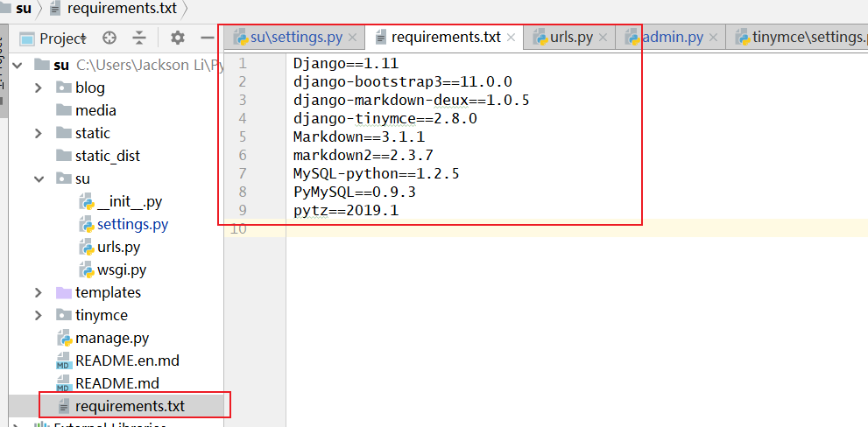Screen dimensions: 868x427
Task: Click the locate/scroll from source target icon
Action: pyautogui.click(x=110, y=38)
